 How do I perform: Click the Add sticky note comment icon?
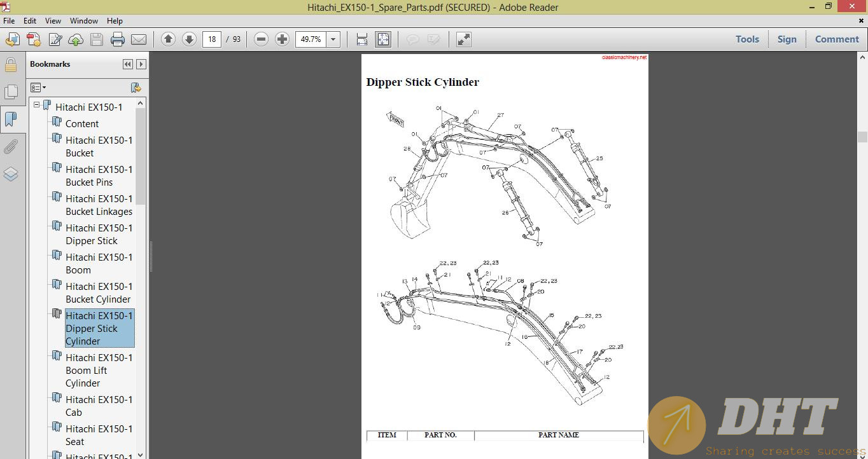pos(413,39)
